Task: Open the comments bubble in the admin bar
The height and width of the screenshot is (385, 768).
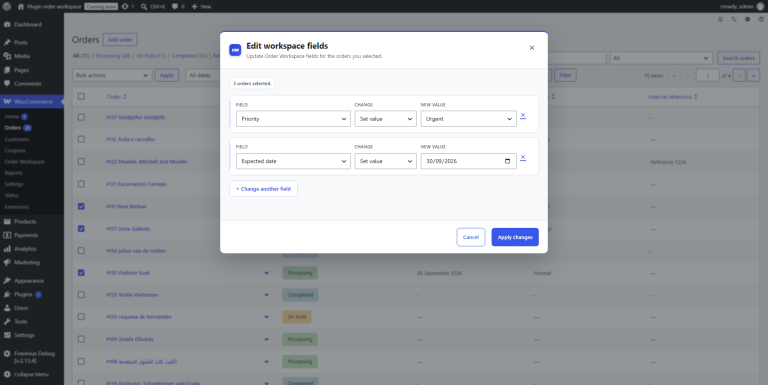Action: coord(178,6)
